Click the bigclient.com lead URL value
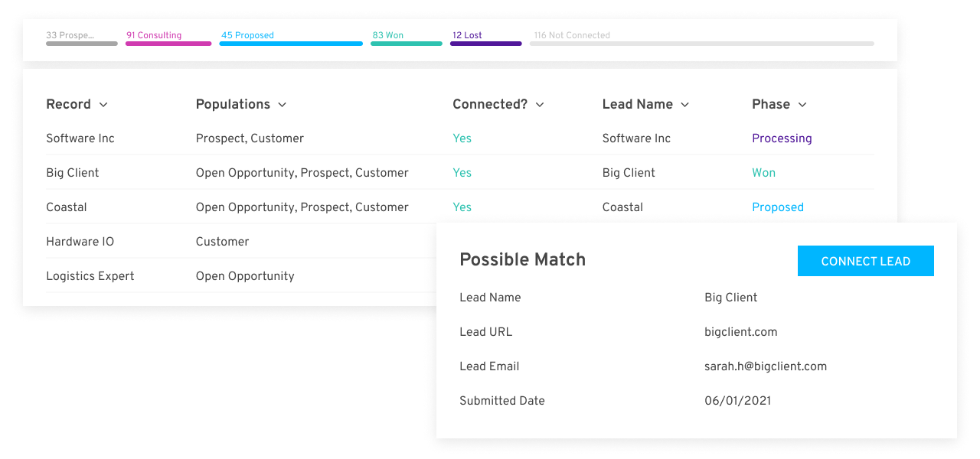 (741, 332)
